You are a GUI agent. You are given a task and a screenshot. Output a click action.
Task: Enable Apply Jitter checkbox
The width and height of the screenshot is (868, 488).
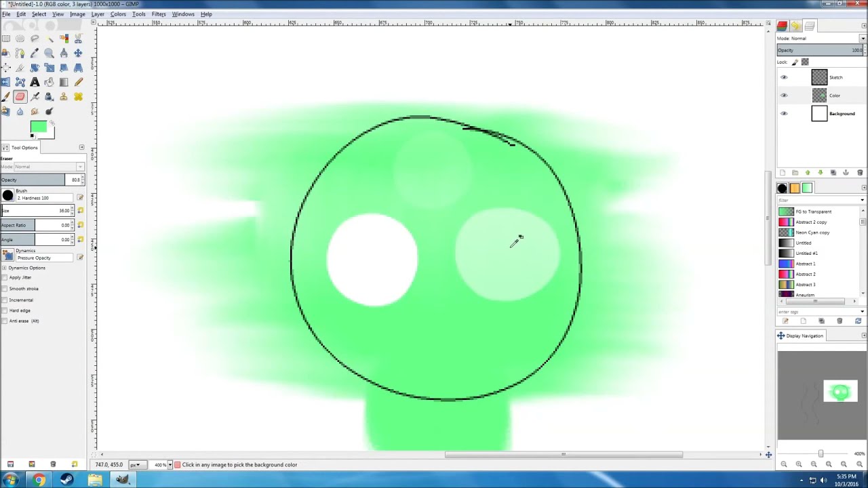(x=4, y=277)
